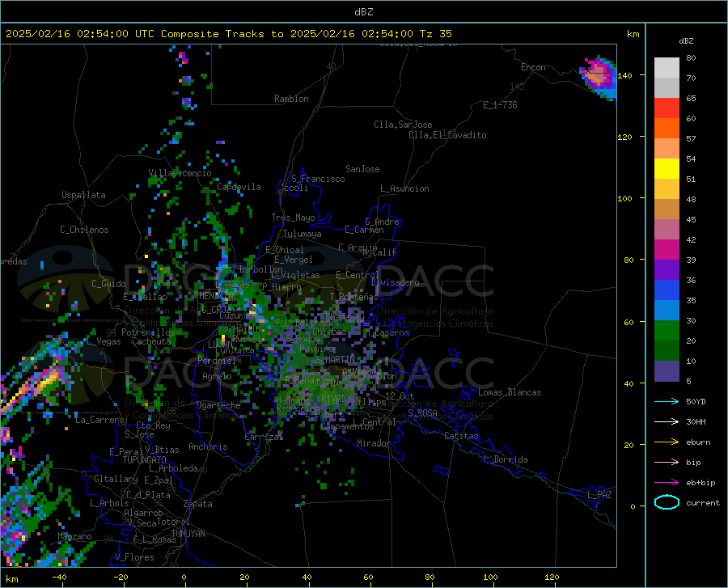Click the 'Carrizal' map label
This screenshot has height=588, width=728.
263,437
